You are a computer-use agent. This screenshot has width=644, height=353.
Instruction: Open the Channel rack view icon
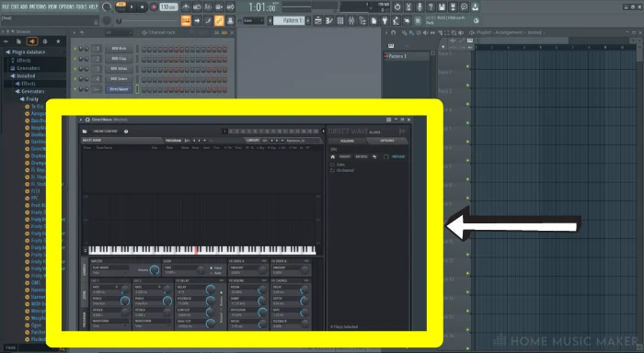[x=340, y=20]
